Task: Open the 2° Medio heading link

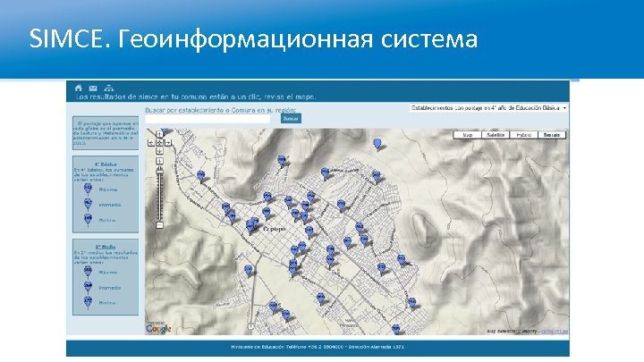Action: [106, 247]
